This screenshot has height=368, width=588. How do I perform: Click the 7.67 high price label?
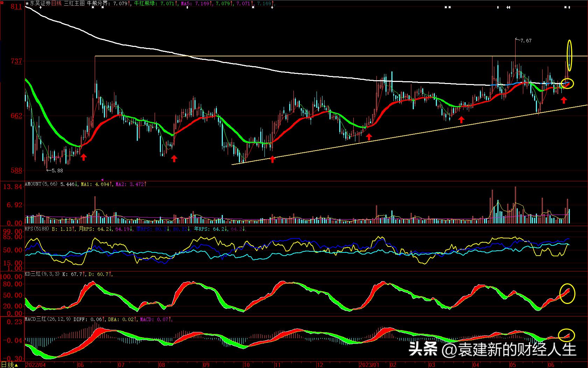tap(526, 41)
